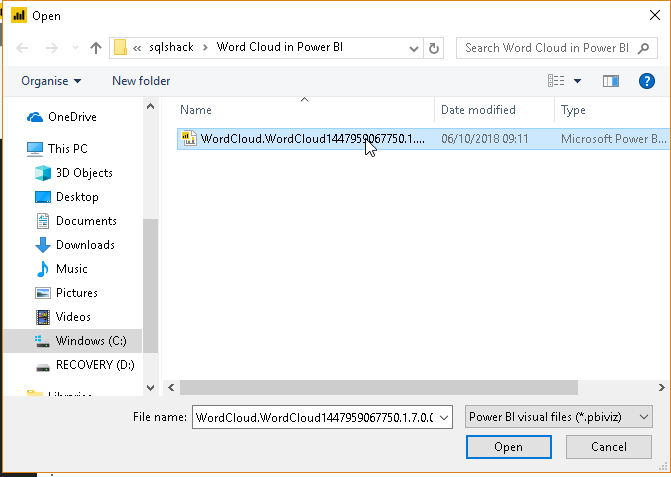The image size is (671, 477).
Task: Open the help button
Action: 647,80
